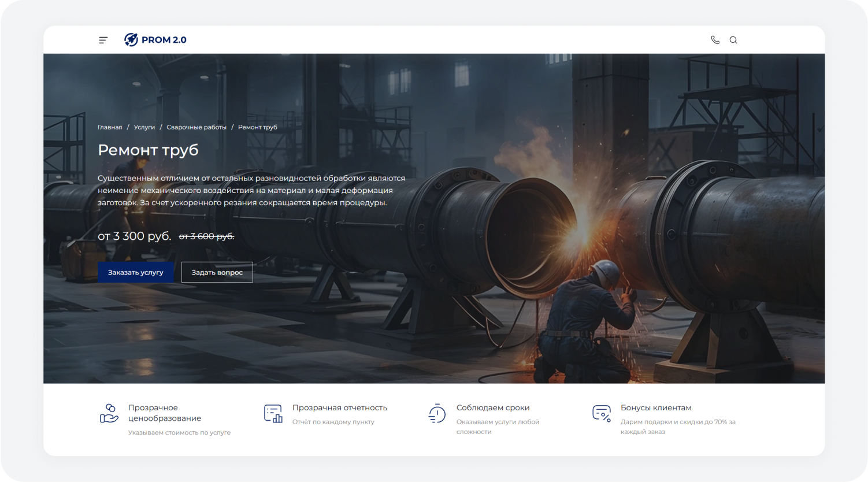The width and height of the screenshot is (868, 482).
Task: Click 'Бонусы клиентам' heading
Action: (x=656, y=408)
